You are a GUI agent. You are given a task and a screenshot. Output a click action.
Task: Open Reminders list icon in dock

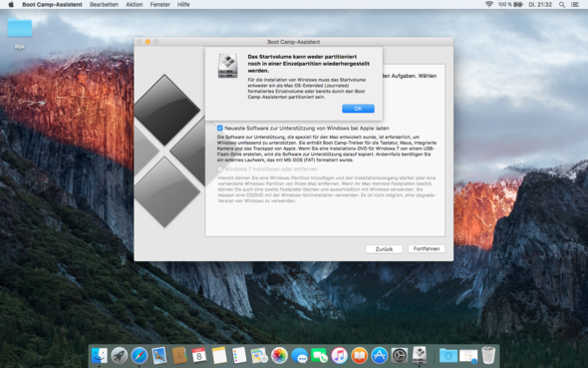pyautogui.click(x=239, y=355)
